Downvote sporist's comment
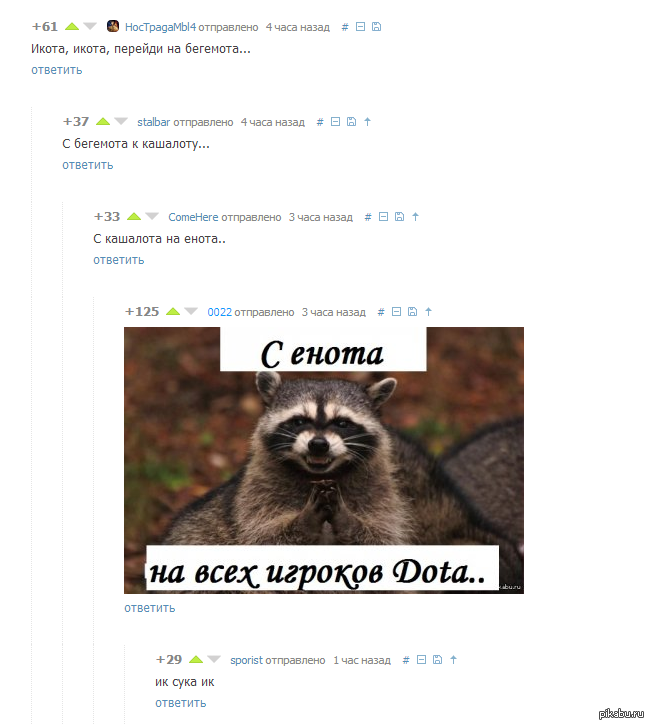This screenshot has width=649, height=725. [x=214, y=659]
